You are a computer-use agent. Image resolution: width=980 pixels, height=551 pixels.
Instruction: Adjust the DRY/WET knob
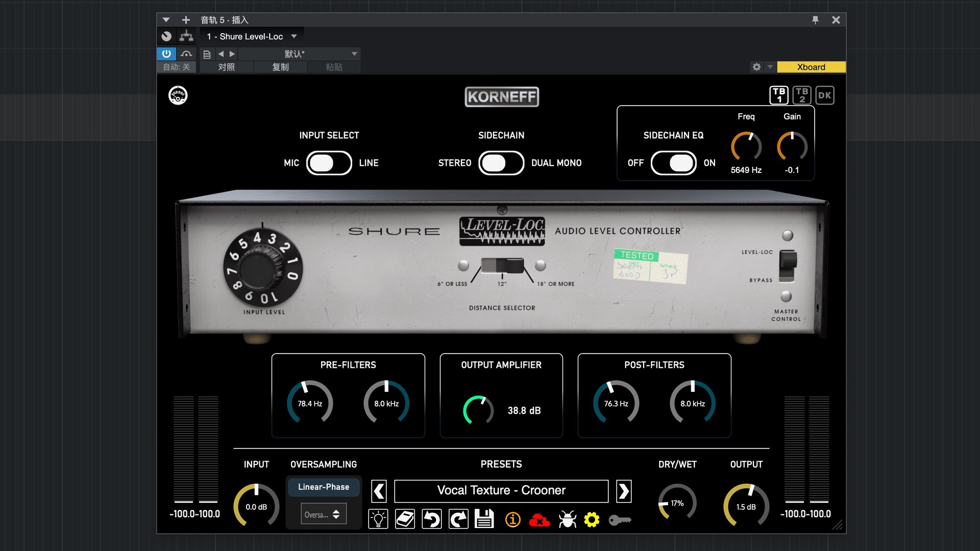click(x=677, y=503)
